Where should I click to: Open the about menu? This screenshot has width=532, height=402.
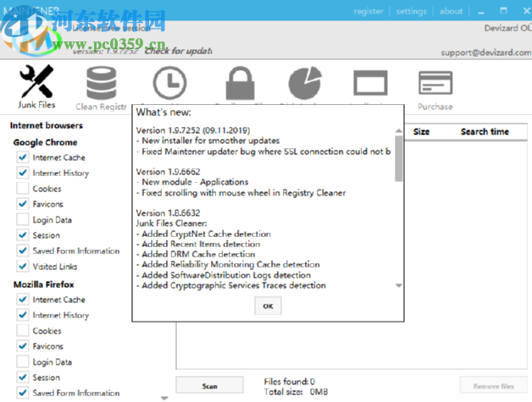click(x=451, y=11)
